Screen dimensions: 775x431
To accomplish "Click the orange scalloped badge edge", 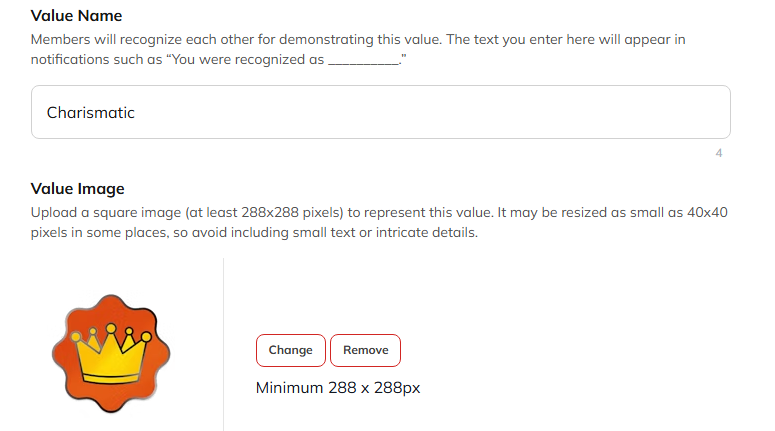I will point(60,353).
